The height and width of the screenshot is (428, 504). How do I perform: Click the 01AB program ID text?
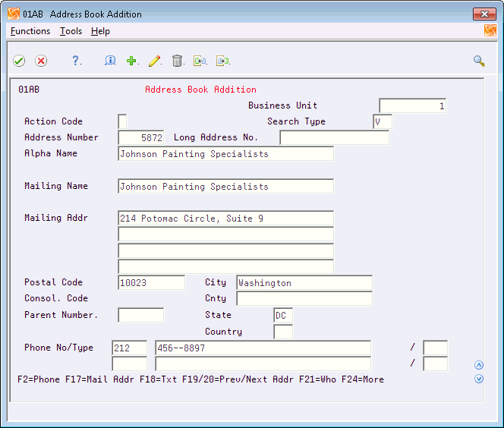[29, 90]
